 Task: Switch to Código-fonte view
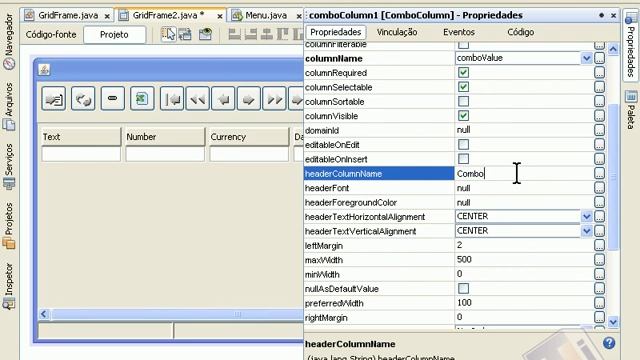pos(51,35)
